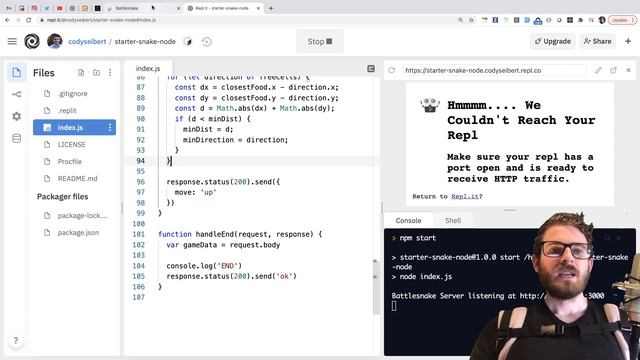This screenshot has height=360, width=640.
Task: Click on the 'up' string in code
Action: click(209, 192)
